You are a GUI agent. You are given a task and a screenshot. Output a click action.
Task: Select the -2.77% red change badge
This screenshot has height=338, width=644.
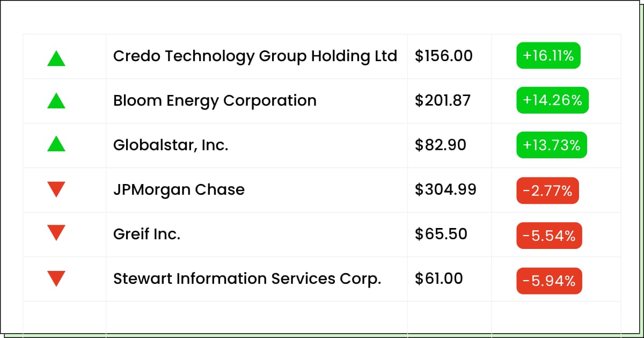pos(547,190)
